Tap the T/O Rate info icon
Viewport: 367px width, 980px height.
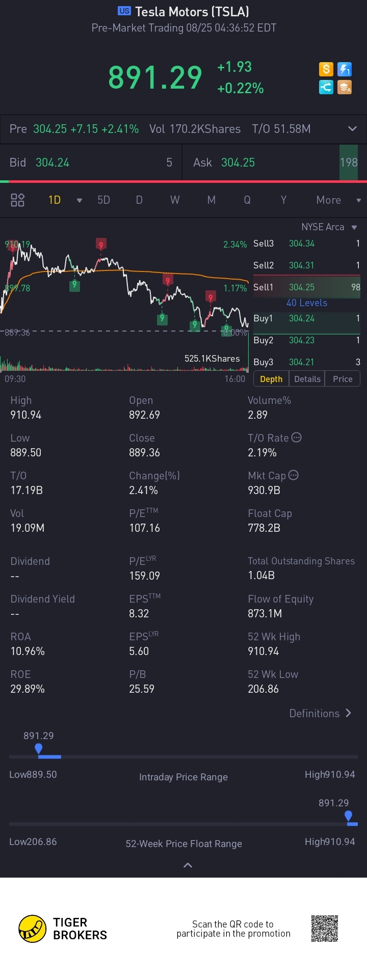click(x=296, y=438)
